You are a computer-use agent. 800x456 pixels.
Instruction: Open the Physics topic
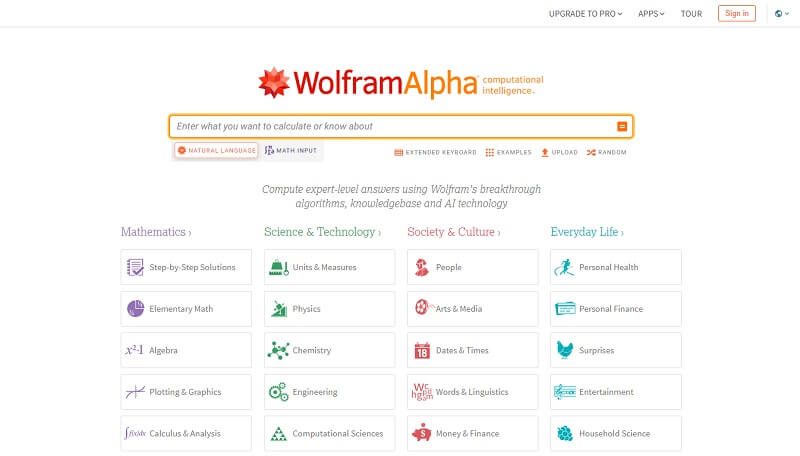[x=330, y=309]
